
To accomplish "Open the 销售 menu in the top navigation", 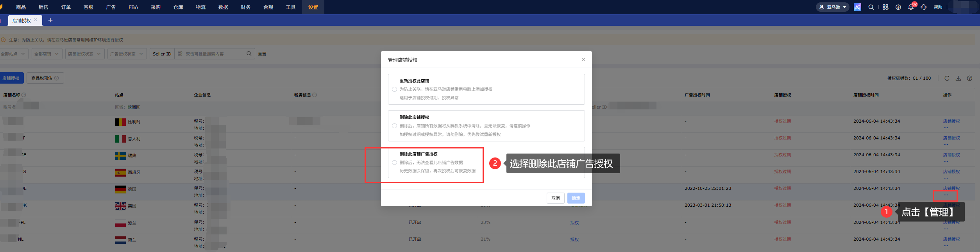I will pyautogui.click(x=43, y=7).
